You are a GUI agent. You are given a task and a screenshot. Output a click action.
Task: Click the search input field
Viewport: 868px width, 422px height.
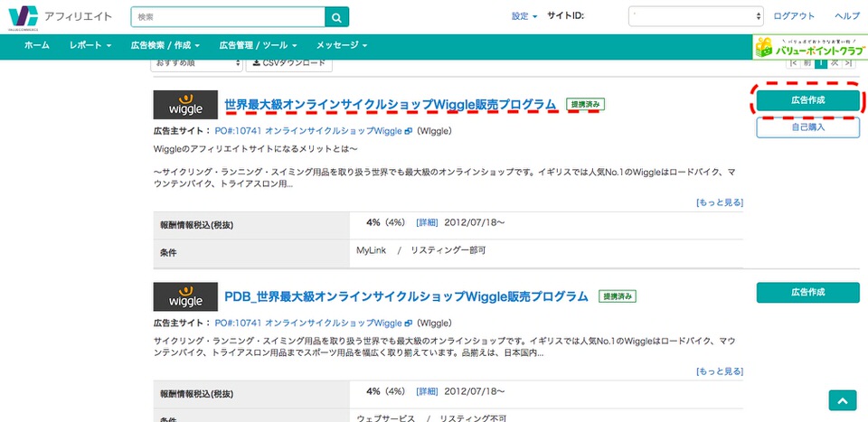[228, 17]
